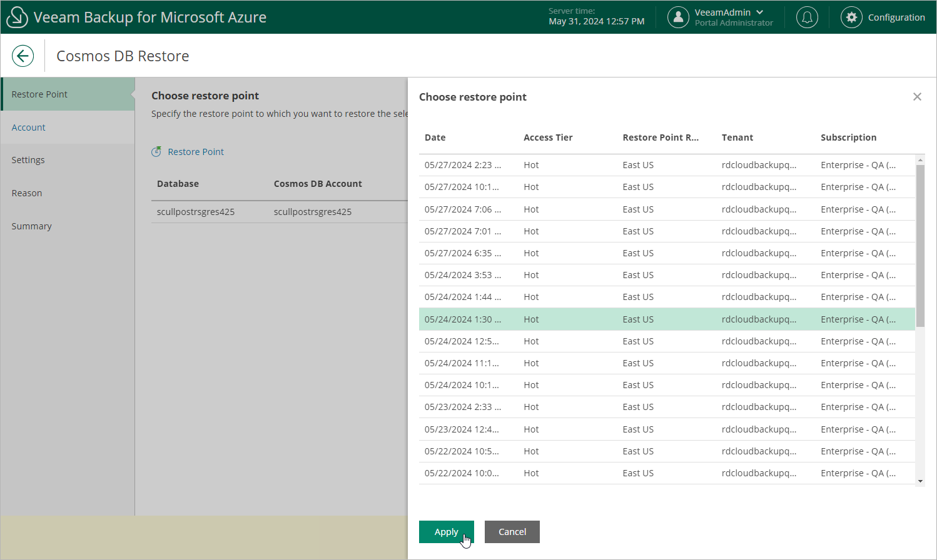Sort by the Access Tier column header
The width and height of the screenshot is (937, 560).
pos(548,137)
